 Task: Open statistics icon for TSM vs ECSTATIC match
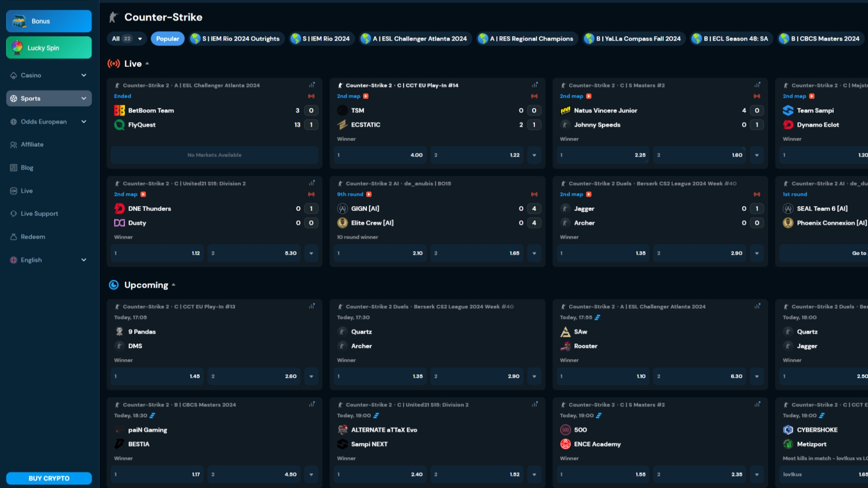[x=535, y=85]
